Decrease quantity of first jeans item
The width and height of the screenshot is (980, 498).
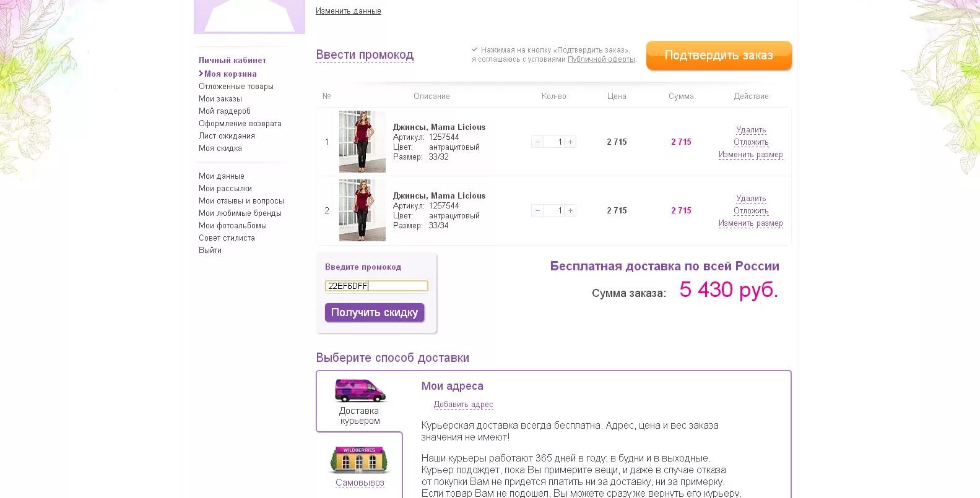coord(537,142)
